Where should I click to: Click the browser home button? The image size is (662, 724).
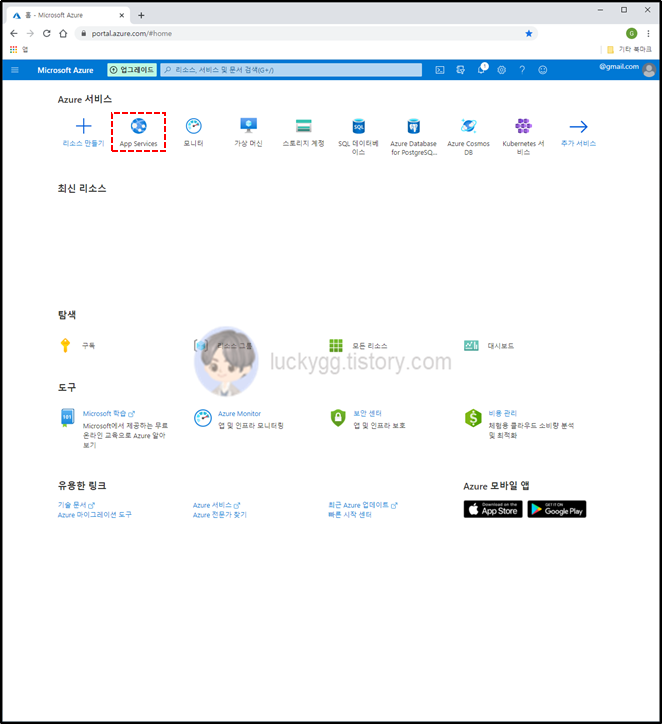tap(63, 33)
